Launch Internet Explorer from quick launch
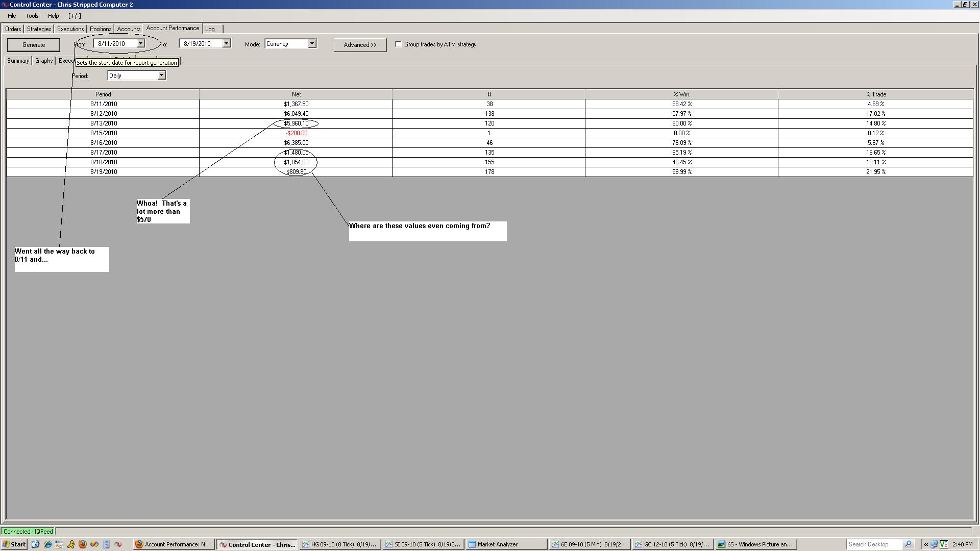980x551 pixels. point(47,544)
